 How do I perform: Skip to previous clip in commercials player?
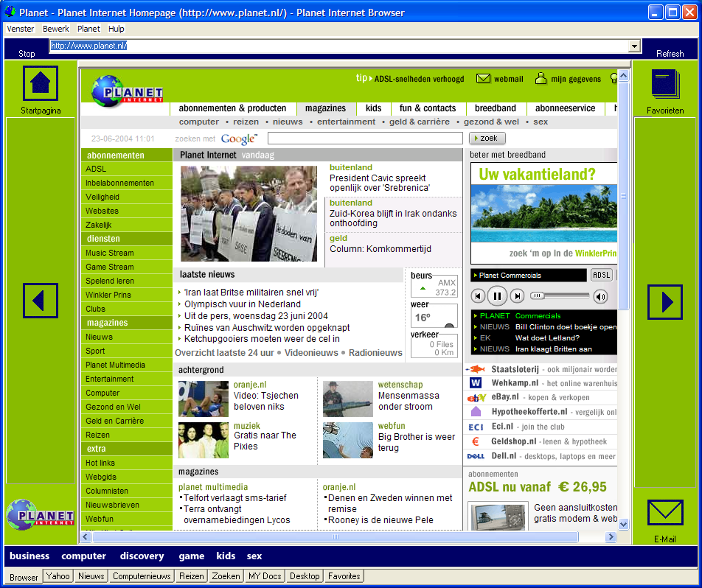coord(478,296)
